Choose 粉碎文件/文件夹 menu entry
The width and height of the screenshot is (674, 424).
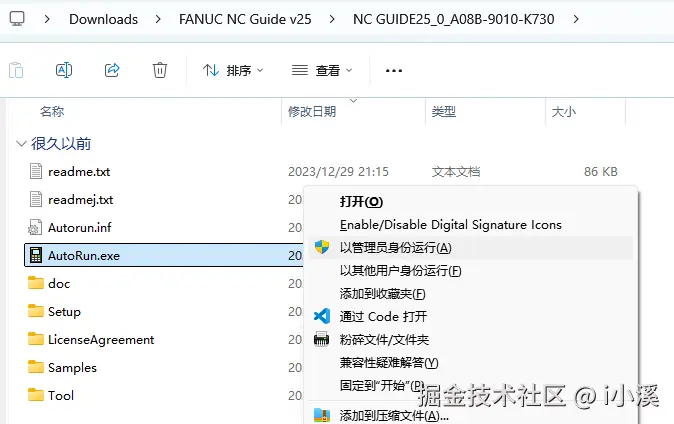click(384, 340)
